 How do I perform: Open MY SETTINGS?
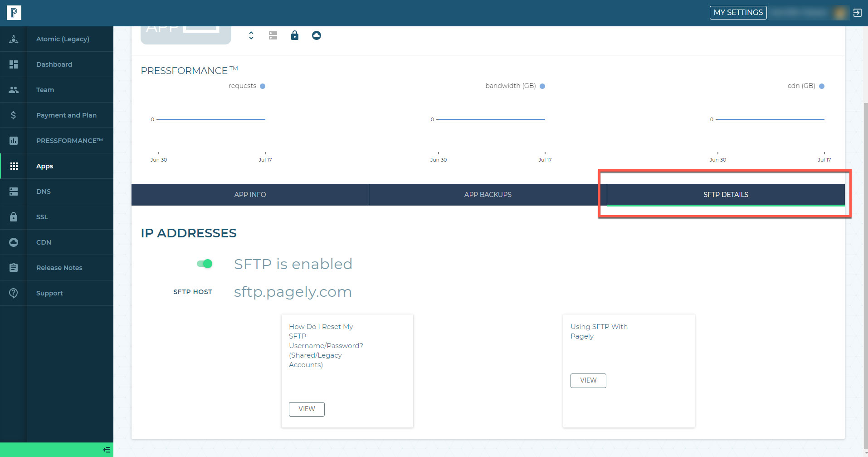[738, 12]
